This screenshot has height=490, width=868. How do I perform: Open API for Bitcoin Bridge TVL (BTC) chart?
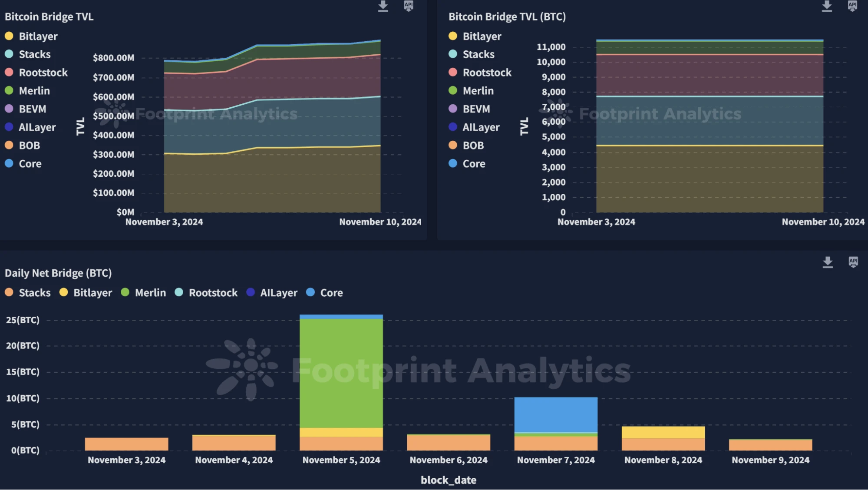(x=852, y=6)
